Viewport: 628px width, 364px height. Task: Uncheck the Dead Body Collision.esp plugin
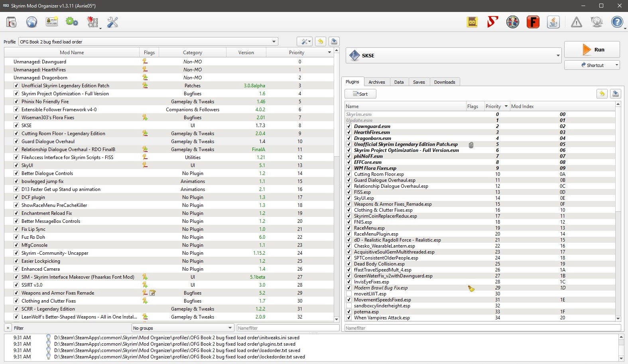coord(349,264)
